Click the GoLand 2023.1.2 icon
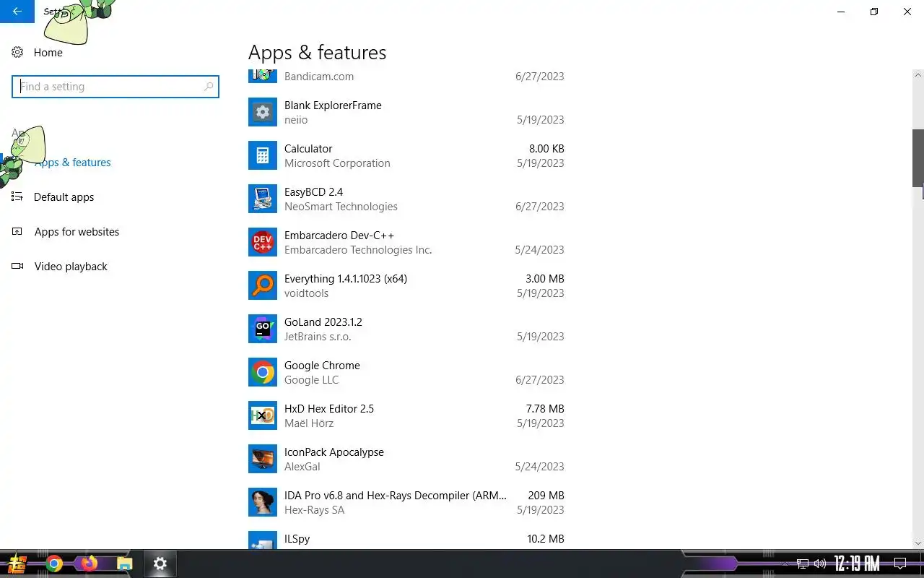 [263, 329]
